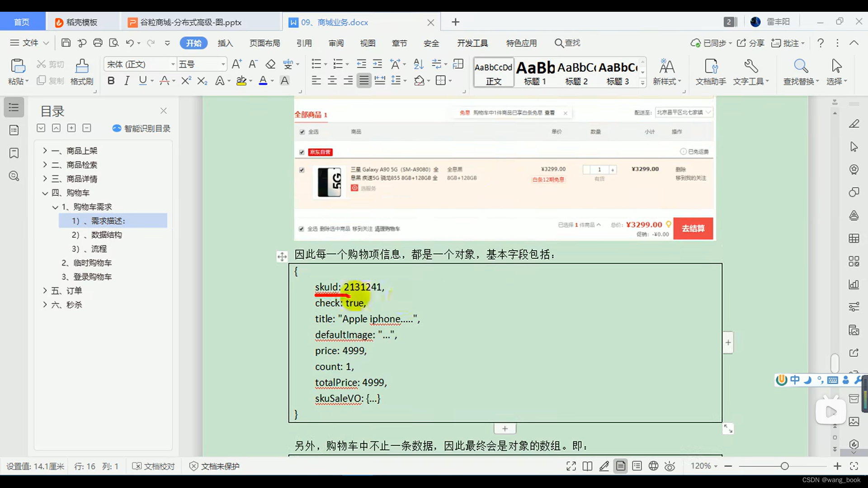Open the find magnifier in left sidebar
The image size is (868, 488).
click(x=14, y=176)
